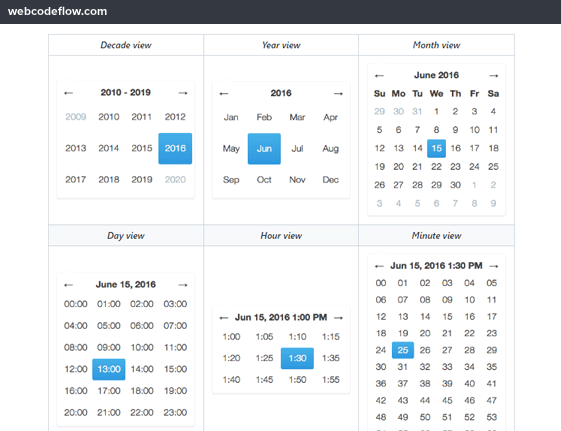The height and width of the screenshot is (431, 561).
Task: Select highlighted day 15 in Month view
Action: [x=436, y=148]
